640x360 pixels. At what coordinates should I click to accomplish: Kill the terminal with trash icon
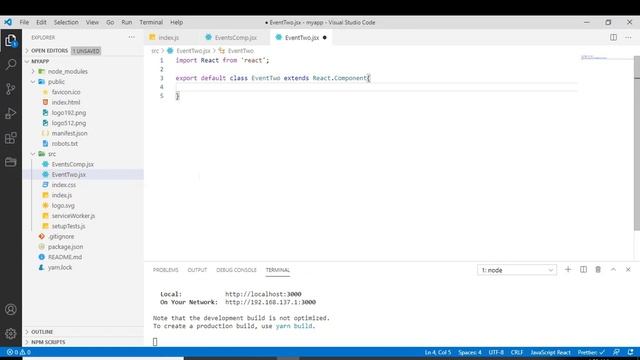tap(598, 269)
